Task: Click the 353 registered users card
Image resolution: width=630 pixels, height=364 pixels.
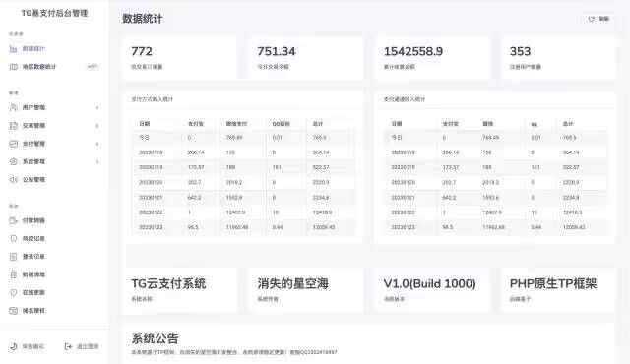Action: 558,58
